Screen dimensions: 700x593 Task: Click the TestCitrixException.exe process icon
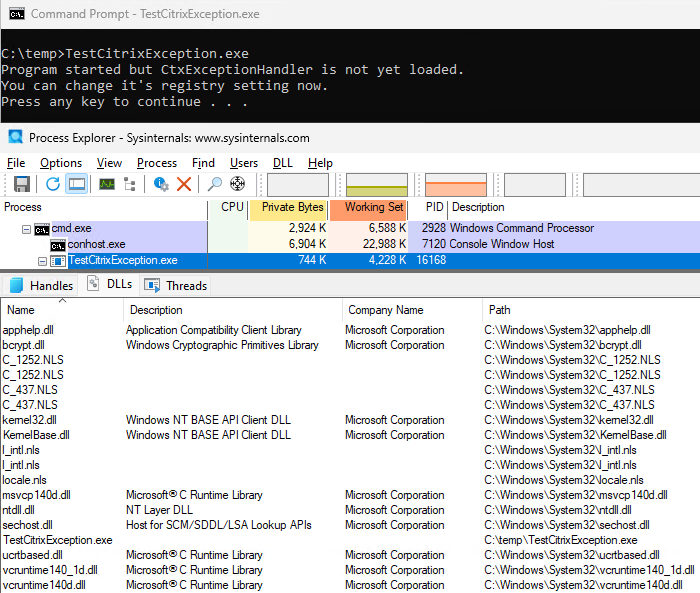(x=58, y=261)
